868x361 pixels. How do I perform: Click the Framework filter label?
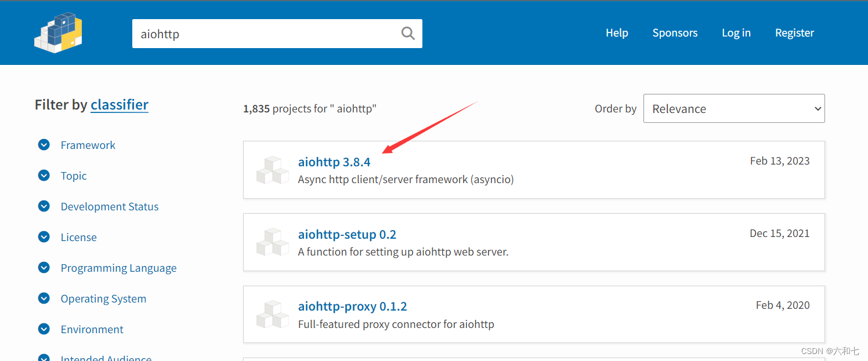click(88, 145)
